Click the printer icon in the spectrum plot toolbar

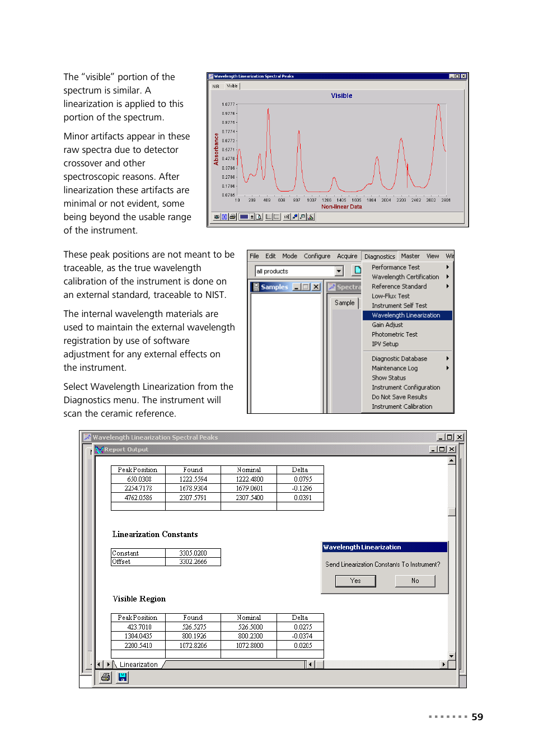tap(232, 217)
